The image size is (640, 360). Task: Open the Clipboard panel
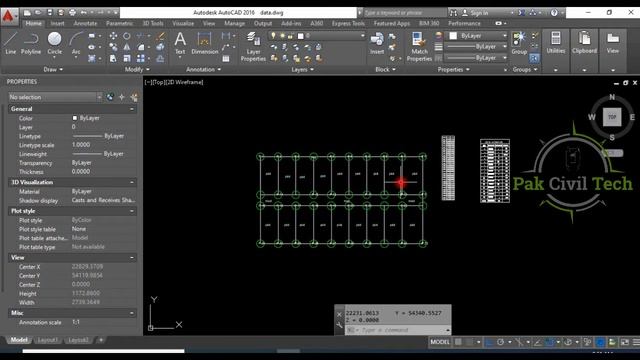tap(584, 43)
